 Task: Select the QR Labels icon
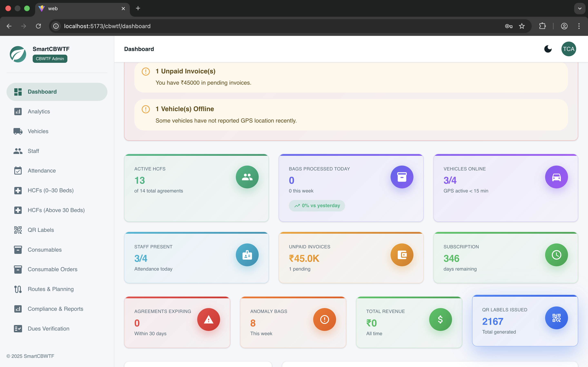(18, 230)
